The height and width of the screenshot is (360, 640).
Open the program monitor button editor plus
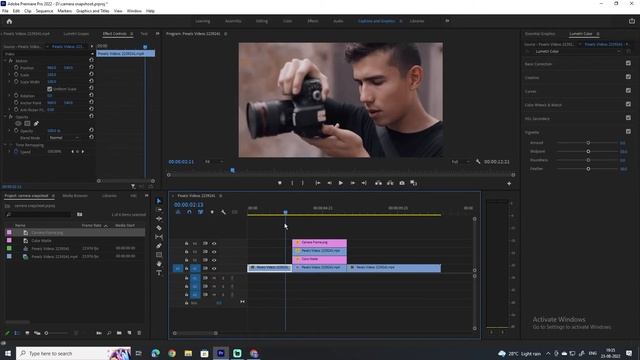pyautogui.click(x=509, y=184)
